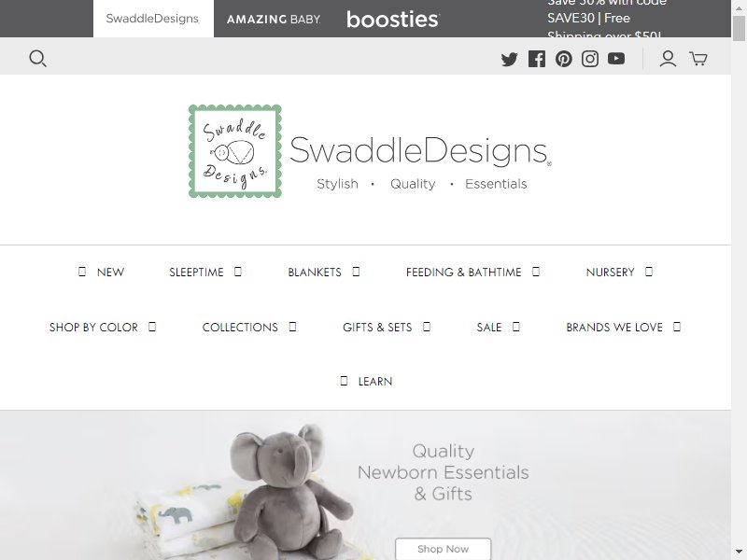Open the YouTube channel icon
This screenshot has width=747, height=560.
point(616,59)
